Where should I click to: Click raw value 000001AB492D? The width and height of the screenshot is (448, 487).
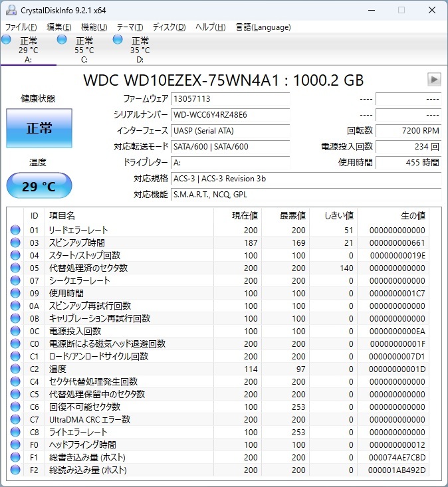pos(397,470)
